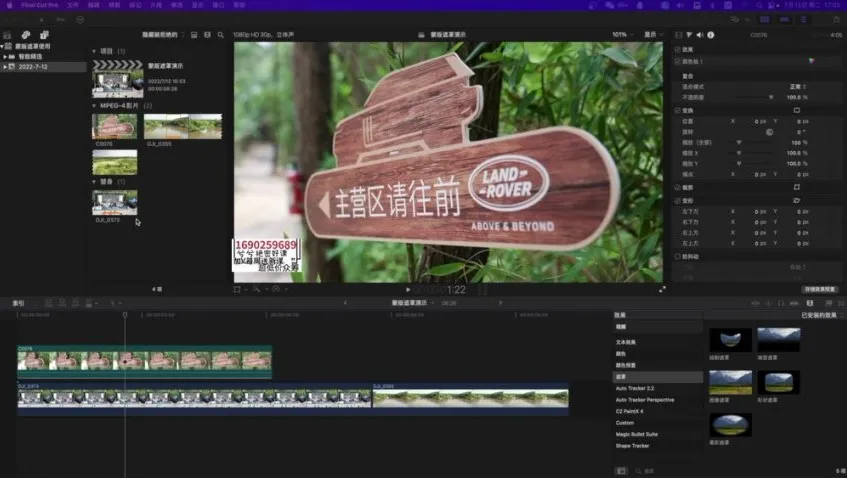Open Final Cut Pro menu in menu bar

click(x=38, y=5)
